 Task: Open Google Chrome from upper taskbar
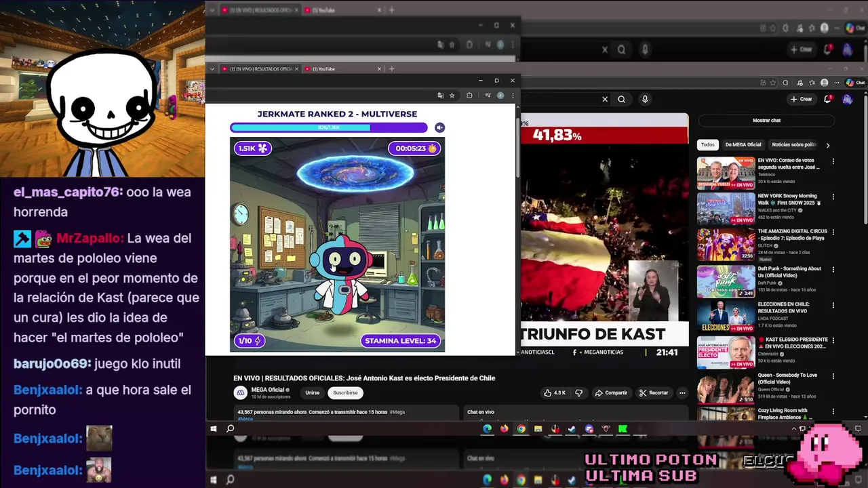coord(521,428)
